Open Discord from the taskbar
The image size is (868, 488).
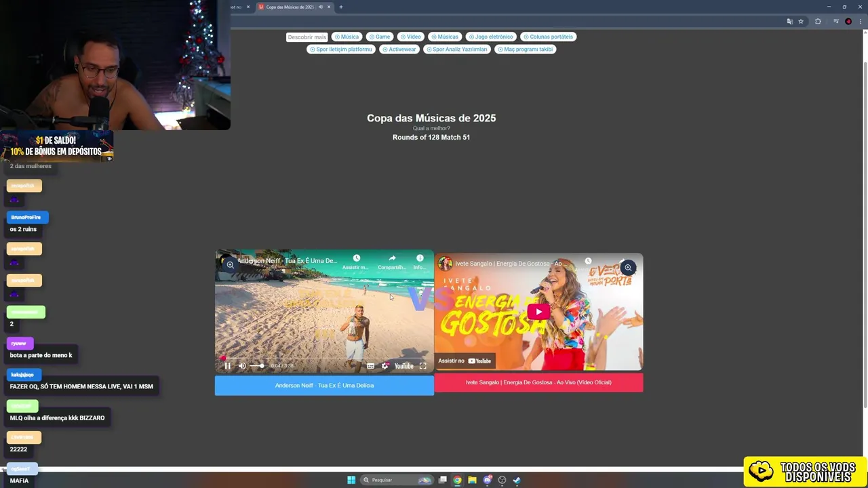(488, 480)
